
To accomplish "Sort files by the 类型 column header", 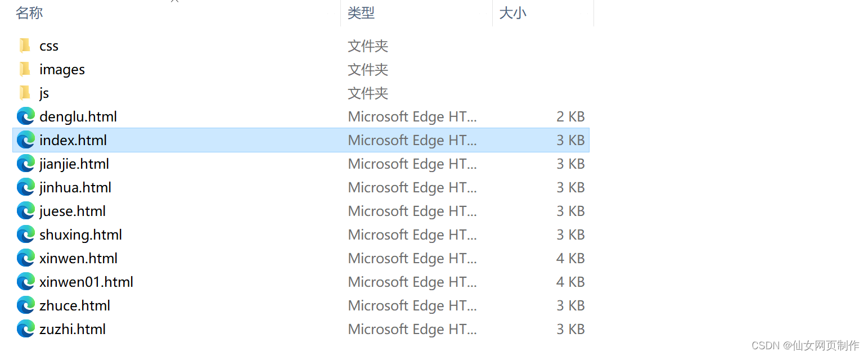I will [x=360, y=13].
